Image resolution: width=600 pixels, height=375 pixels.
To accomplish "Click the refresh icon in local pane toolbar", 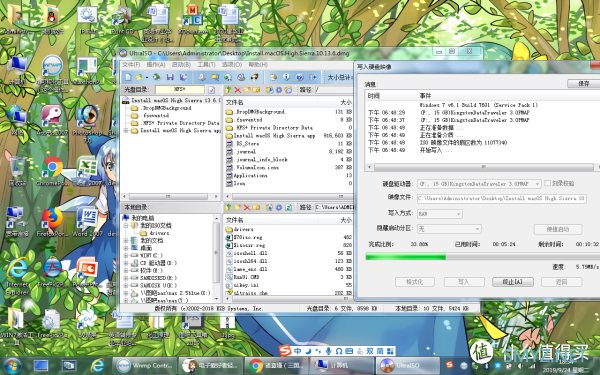I will [288, 207].
